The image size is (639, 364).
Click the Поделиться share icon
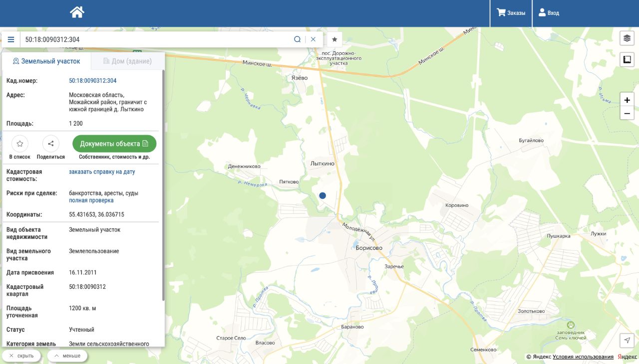(x=50, y=144)
